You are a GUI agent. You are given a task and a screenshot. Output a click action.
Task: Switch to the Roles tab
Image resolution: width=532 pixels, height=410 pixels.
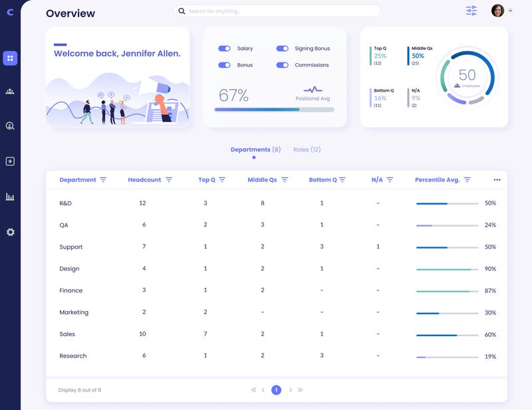tap(307, 149)
